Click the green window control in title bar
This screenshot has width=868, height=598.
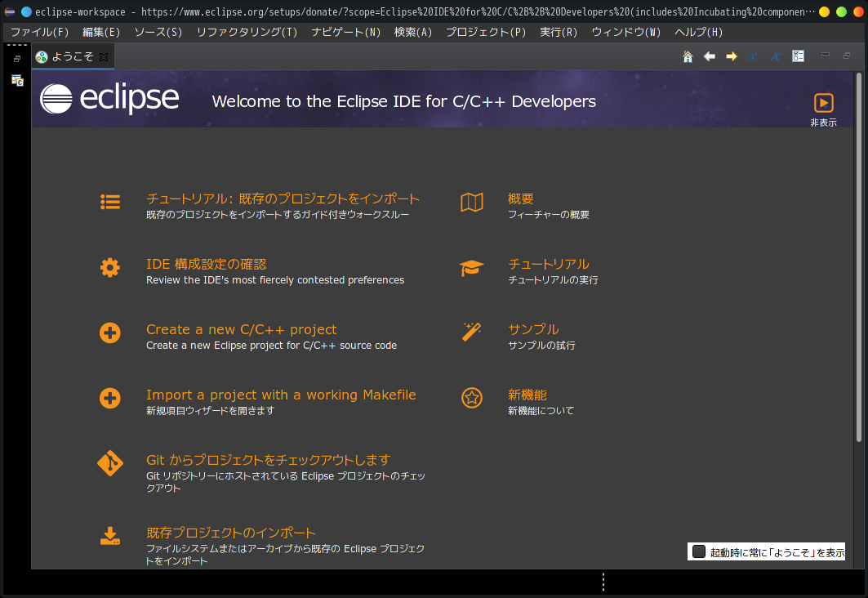[x=841, y=11]
